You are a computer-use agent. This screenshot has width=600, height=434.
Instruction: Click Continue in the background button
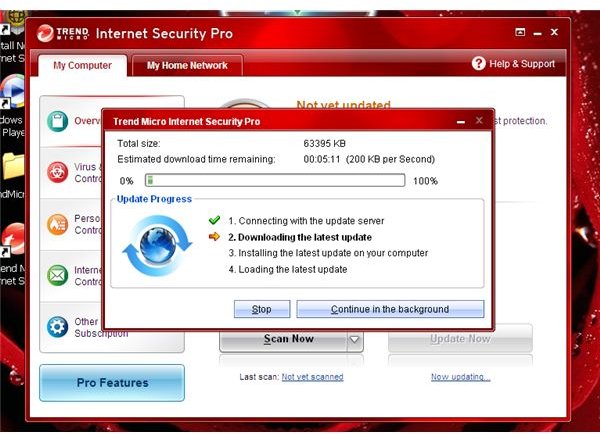pos(390,309)
